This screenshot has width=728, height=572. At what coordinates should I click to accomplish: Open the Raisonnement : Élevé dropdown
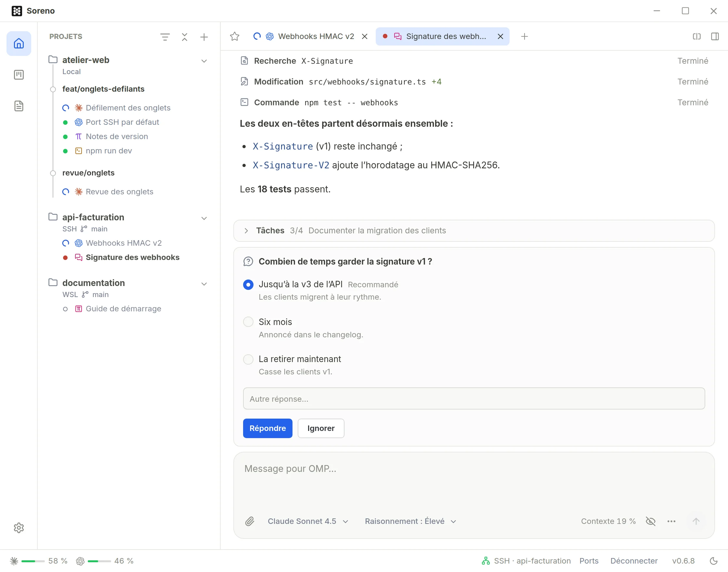[410, 521]
